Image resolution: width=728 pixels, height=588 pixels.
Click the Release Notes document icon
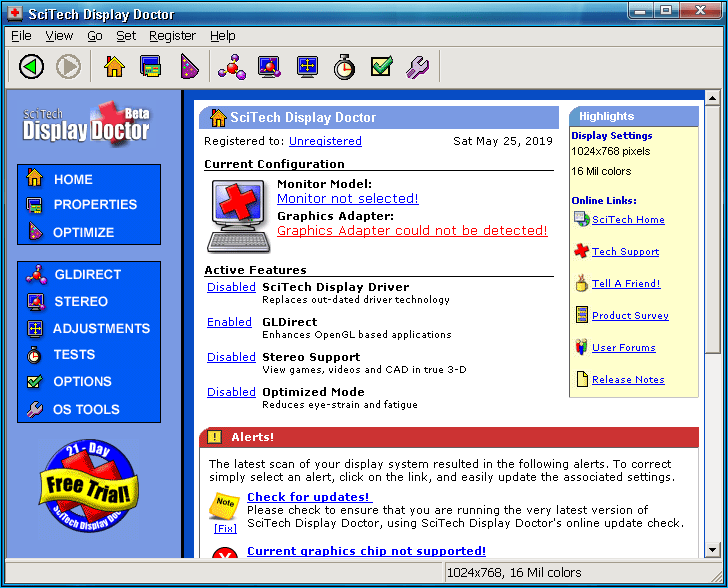coord(582,379)
